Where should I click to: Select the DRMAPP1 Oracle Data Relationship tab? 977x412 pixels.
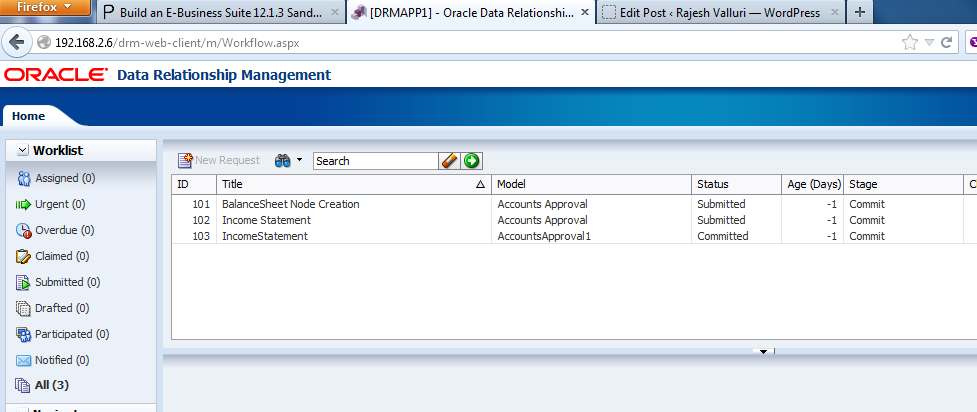coord(470,12)
